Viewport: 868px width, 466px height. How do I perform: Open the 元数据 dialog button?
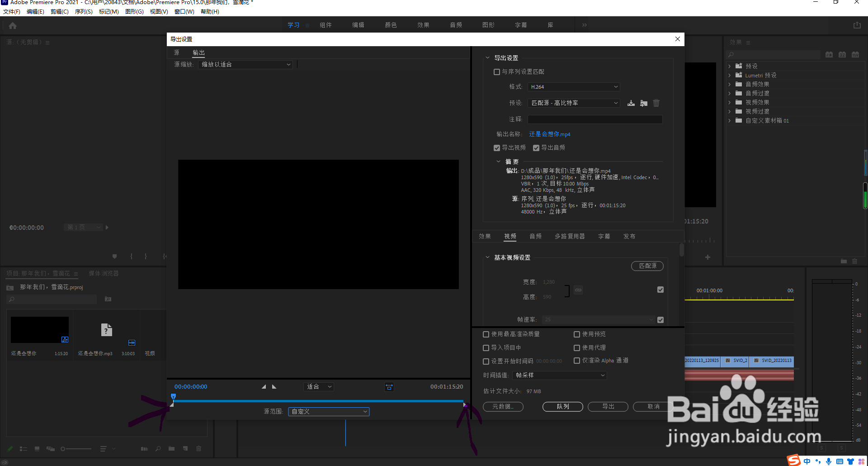point(503,407)
